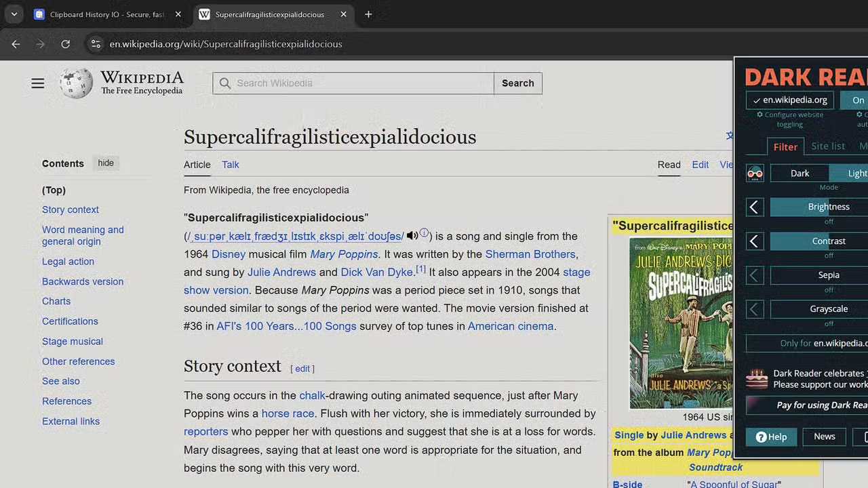
Task: Click the Wikipedia globe logo
Action: click(x=76, y=83)
